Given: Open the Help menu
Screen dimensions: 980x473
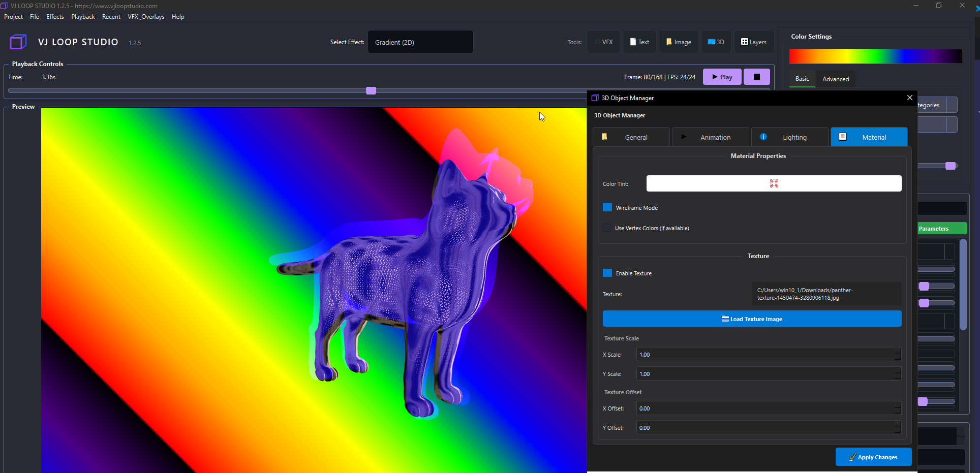Looking at the screenshot, I should tap(178, 17).
